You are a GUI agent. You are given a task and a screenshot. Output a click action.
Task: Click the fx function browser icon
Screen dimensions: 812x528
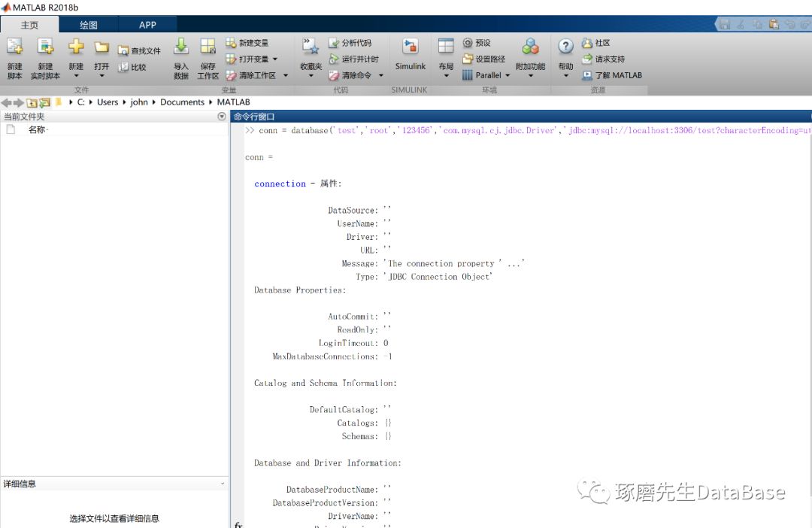tap(238, 524)
